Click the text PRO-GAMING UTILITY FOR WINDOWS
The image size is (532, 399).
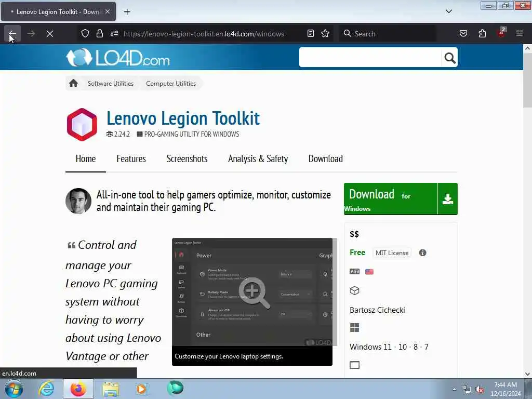pos(192,135)
